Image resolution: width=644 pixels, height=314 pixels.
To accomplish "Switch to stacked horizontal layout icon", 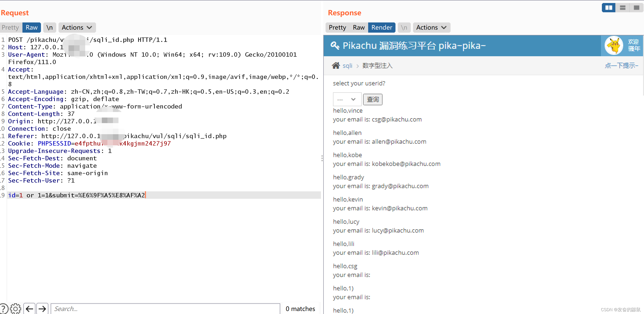I will [x=622, y=7].
